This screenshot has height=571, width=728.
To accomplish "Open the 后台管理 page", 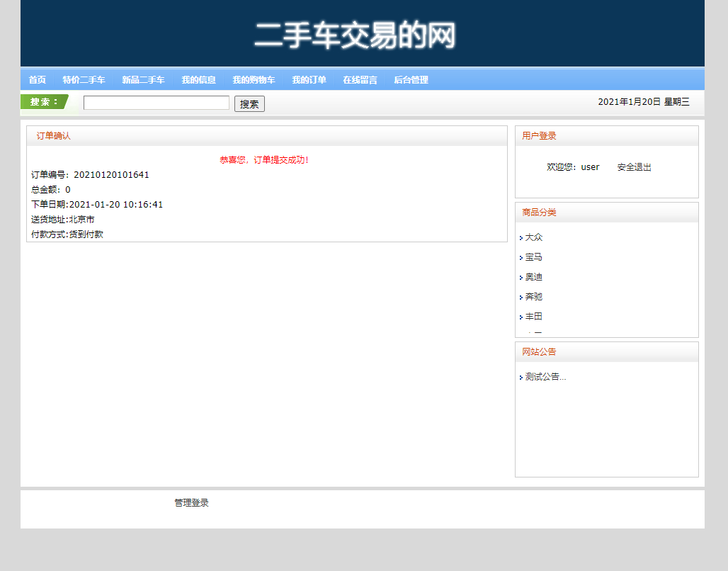I will 411,79.
